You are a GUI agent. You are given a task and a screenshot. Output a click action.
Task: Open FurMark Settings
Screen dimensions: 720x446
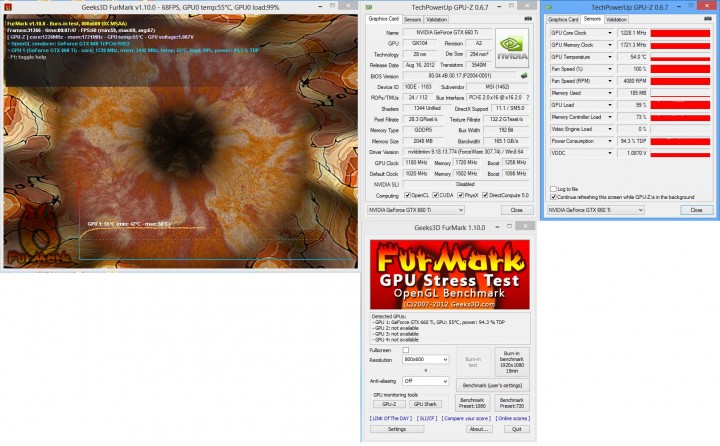tap(397, 429)
